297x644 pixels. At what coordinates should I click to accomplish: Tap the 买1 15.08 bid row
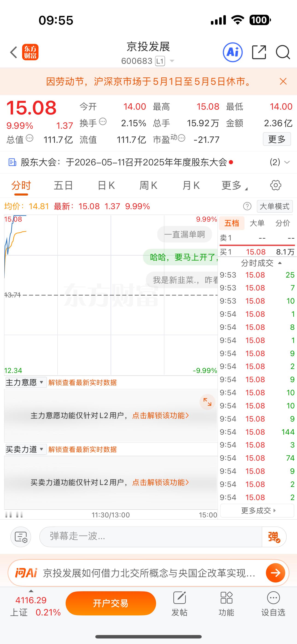tap(257, 252)
